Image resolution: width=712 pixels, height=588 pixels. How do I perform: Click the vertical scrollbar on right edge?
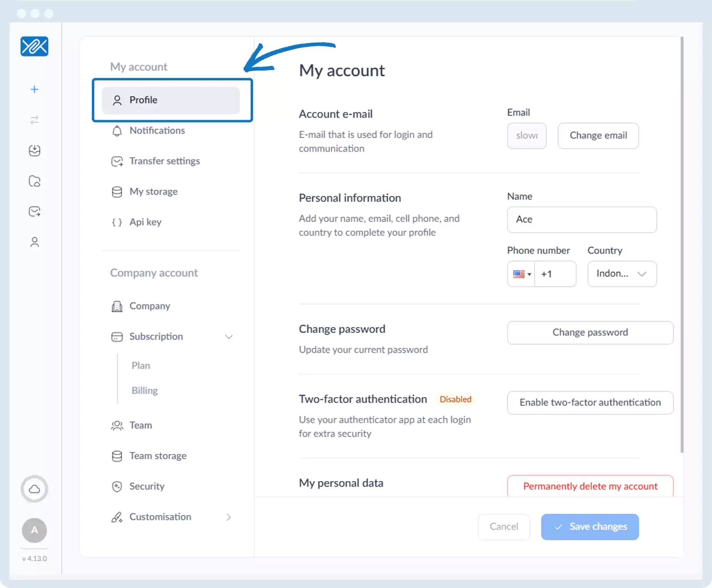(682, 245)
